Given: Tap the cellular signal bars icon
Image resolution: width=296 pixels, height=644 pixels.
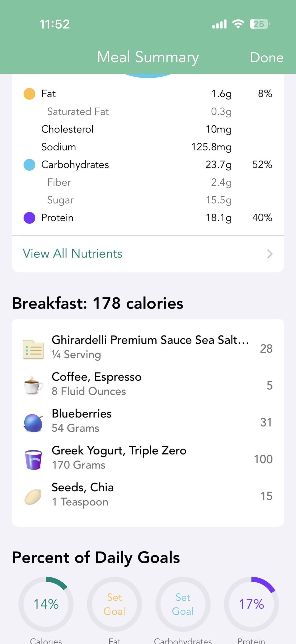Looking at the screenshot, I should pos(219,24).
